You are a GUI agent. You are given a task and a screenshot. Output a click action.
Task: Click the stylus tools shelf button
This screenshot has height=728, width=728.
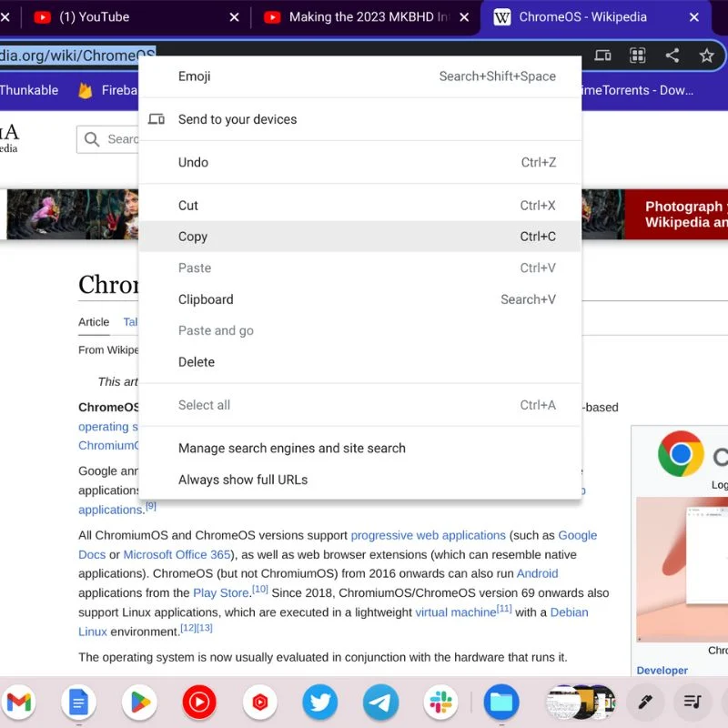645,702
